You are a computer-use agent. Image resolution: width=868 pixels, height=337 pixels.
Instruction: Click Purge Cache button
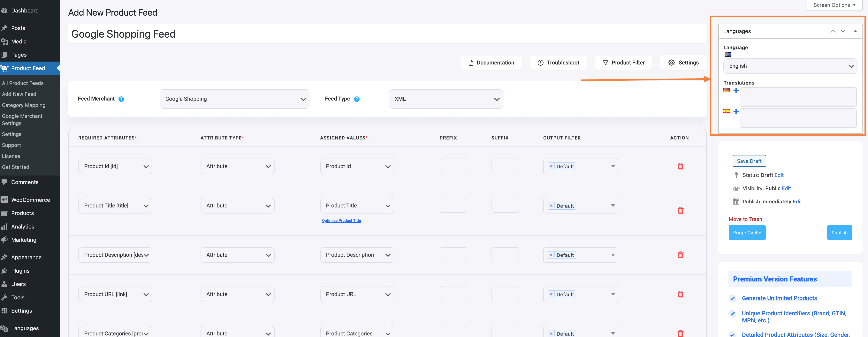(x=747, y=233)
